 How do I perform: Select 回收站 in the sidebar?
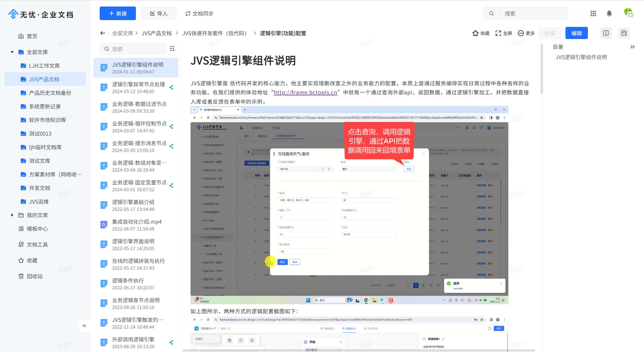pos(34,276)
